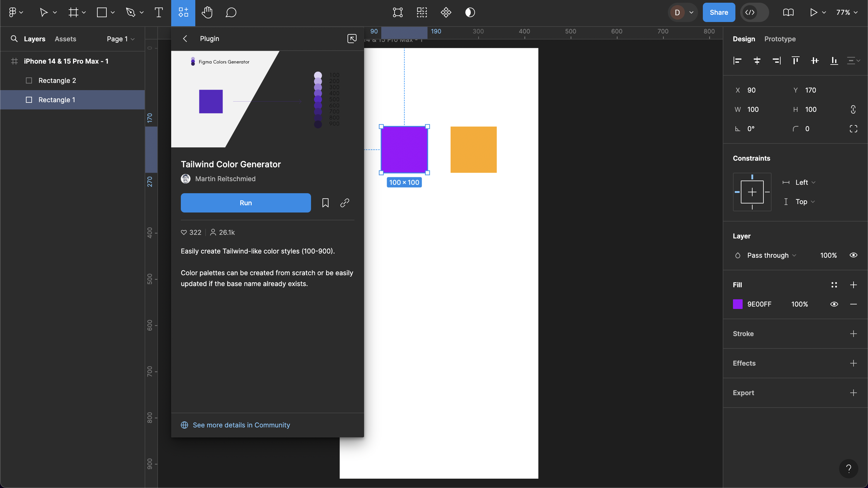Expand the zoom 77% dropdown
The height and width of the screenshot is (488, 868).
[x=847, y=12]
